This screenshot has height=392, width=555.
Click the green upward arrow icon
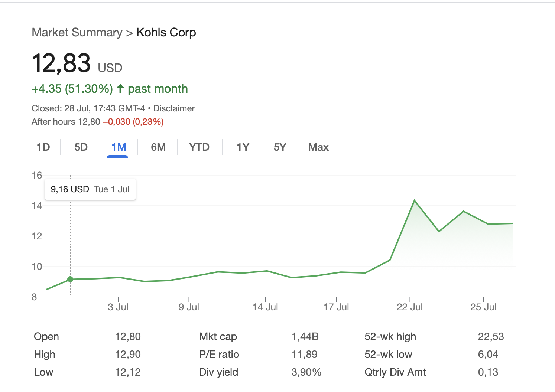[120, 89]
